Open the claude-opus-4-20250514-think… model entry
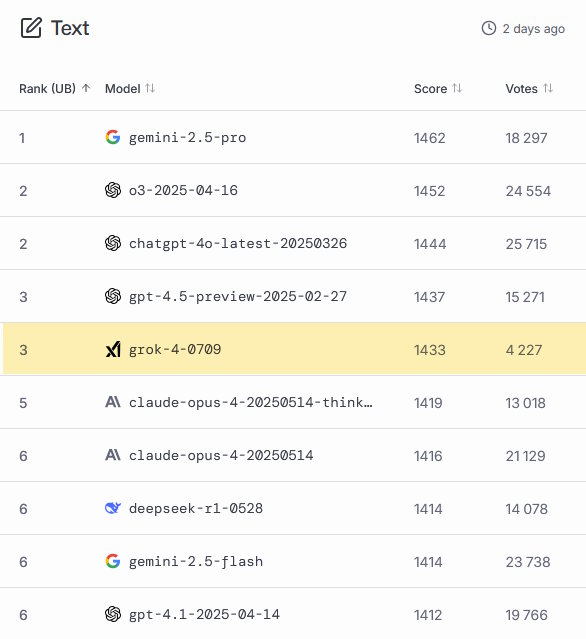The height and width of the screenshot is (639, 586). pyautogui.click(x=251, y=403)
